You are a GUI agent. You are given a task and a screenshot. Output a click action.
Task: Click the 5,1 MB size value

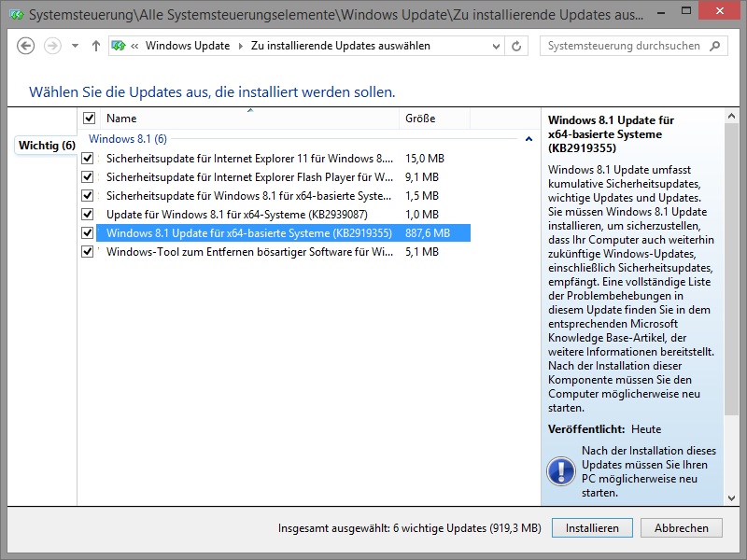point(422,251)
